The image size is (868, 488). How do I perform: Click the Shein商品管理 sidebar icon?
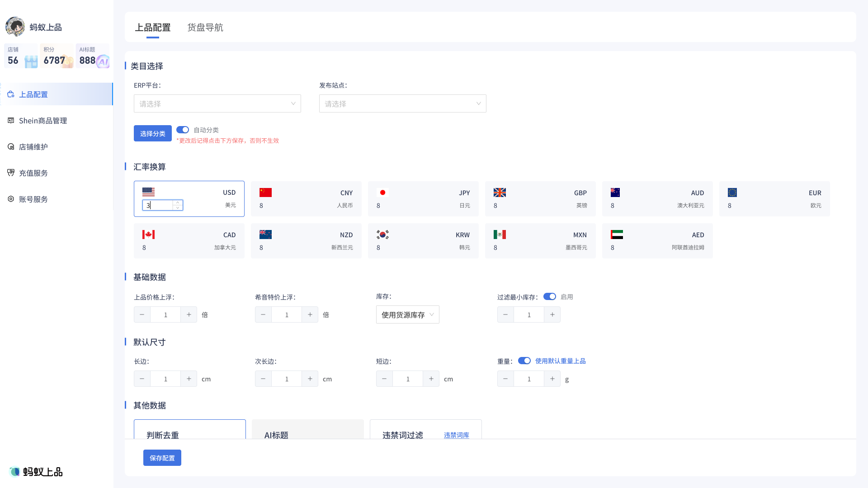click(x=11, y=121)
